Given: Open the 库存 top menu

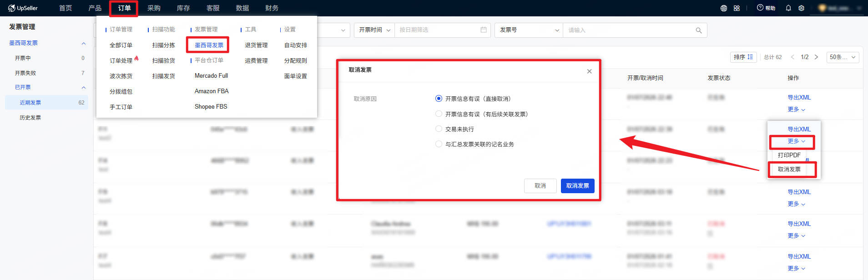Looking at the screenshot, I should pos(183,8).
